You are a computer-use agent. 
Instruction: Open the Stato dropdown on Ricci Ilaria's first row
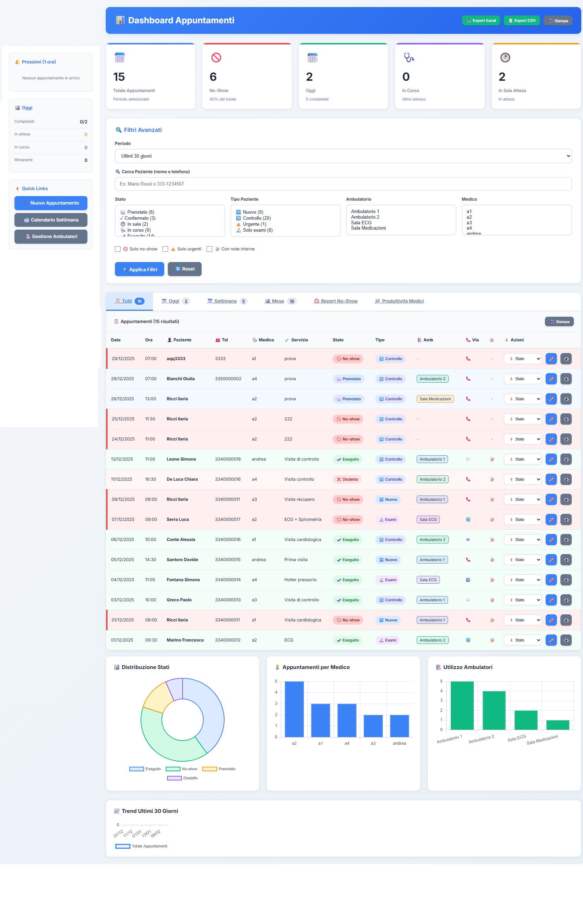(x=522, y=399)
